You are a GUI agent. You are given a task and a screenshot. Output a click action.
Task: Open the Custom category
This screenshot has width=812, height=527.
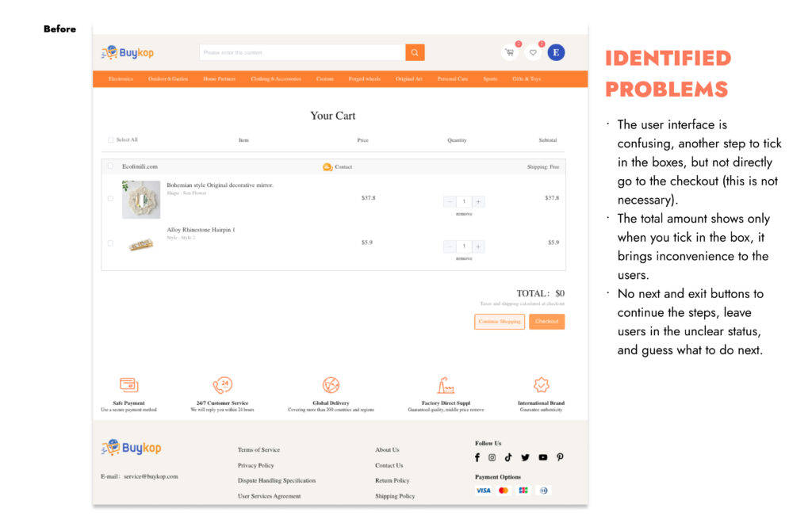click(324, 78)
